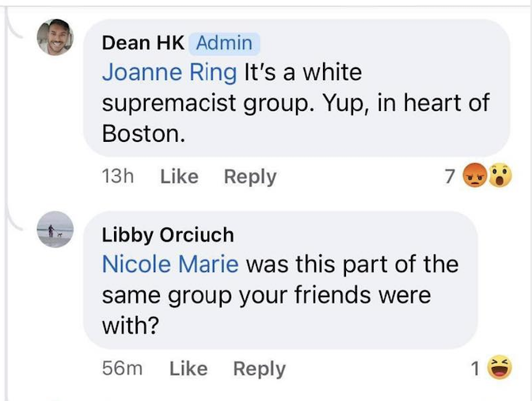Viewport: 532px width, 401px height.
Task: Open the Joanne Ring mention link
Action: 169,73
